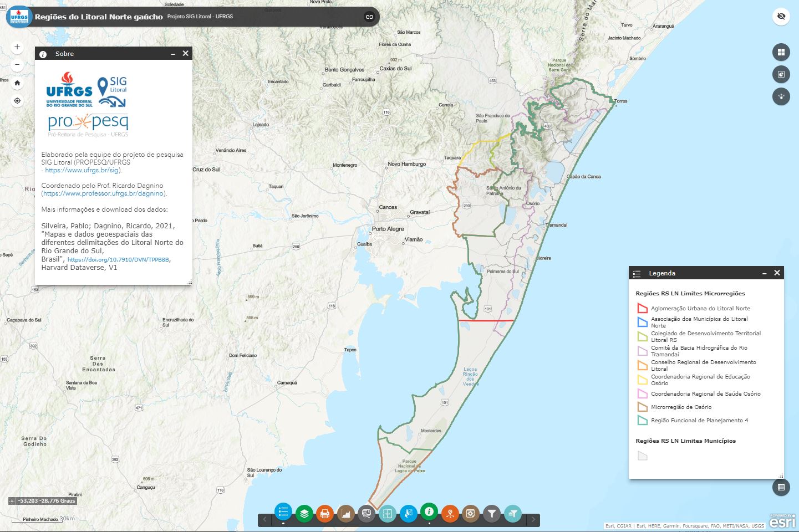Open the attribute table button

781,487
